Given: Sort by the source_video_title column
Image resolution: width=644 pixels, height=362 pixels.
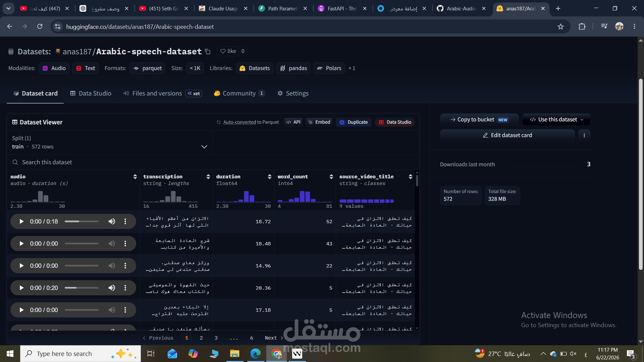Looking at the screenshot, I should (x=410, y=177).
